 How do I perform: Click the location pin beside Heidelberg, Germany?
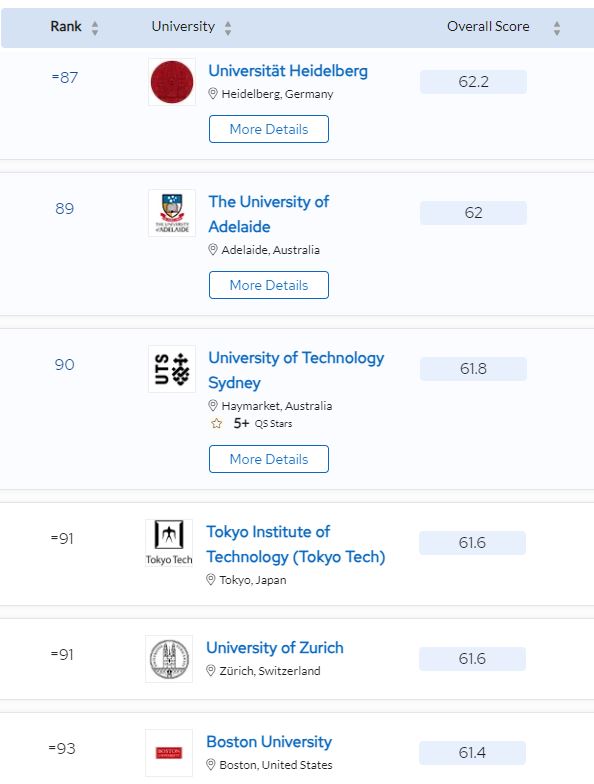pyautogui.click(x=212, y=94)
